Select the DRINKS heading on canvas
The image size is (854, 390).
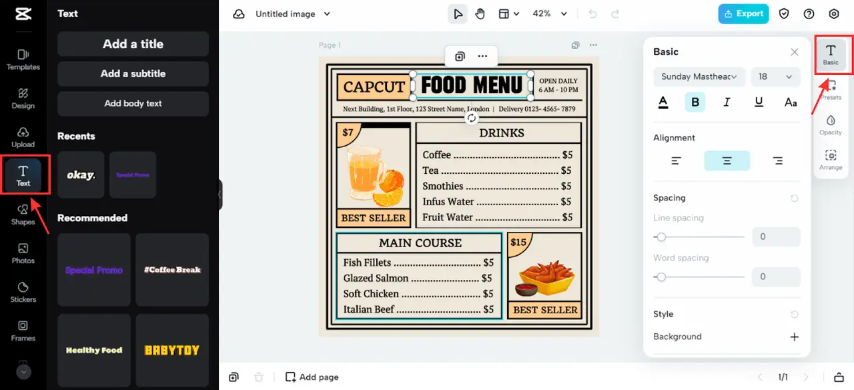pos(502,133)
